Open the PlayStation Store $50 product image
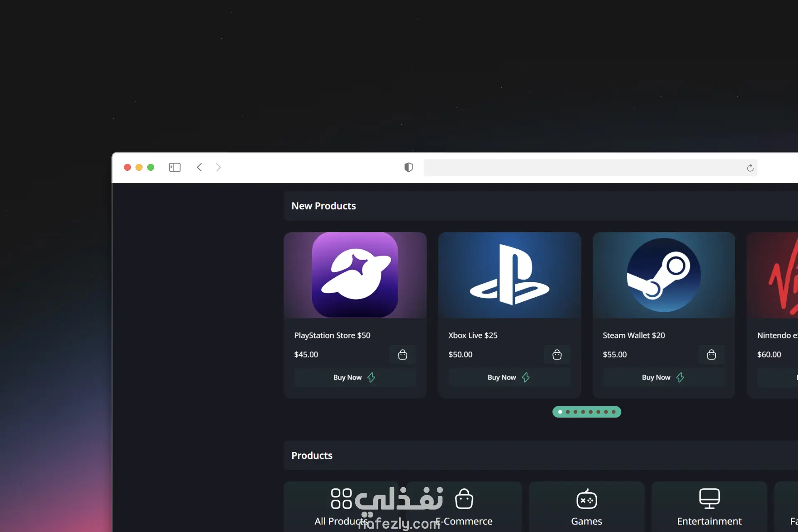798x532 pixels. 355,275
